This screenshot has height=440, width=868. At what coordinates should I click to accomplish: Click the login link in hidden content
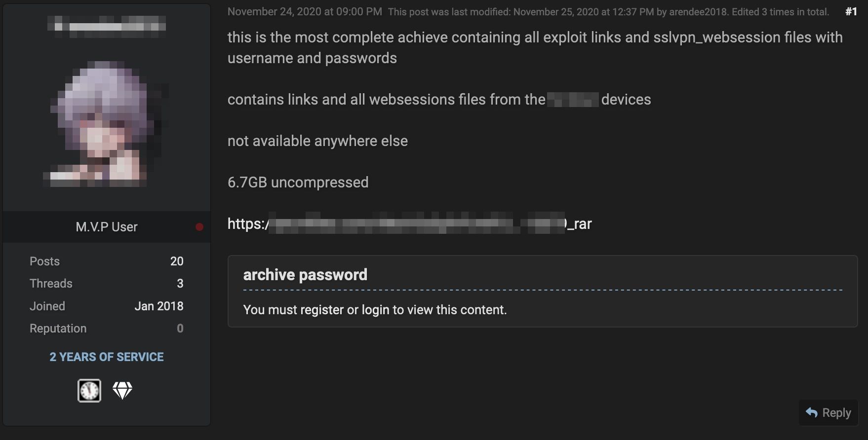tap(375, 310)
